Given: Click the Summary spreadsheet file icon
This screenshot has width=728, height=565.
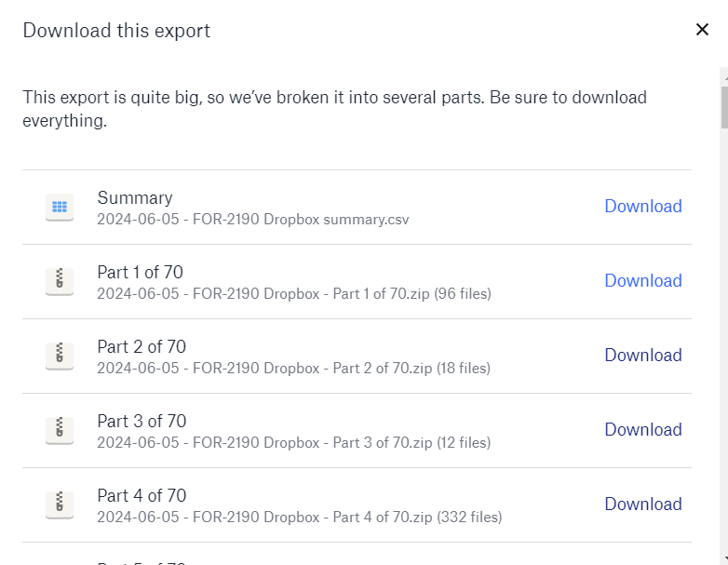Looking at the screenshot, I should [x=60, y=208].
